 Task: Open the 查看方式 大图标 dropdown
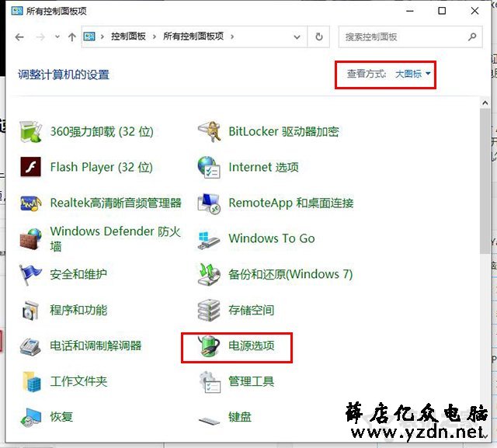point(412,74)
